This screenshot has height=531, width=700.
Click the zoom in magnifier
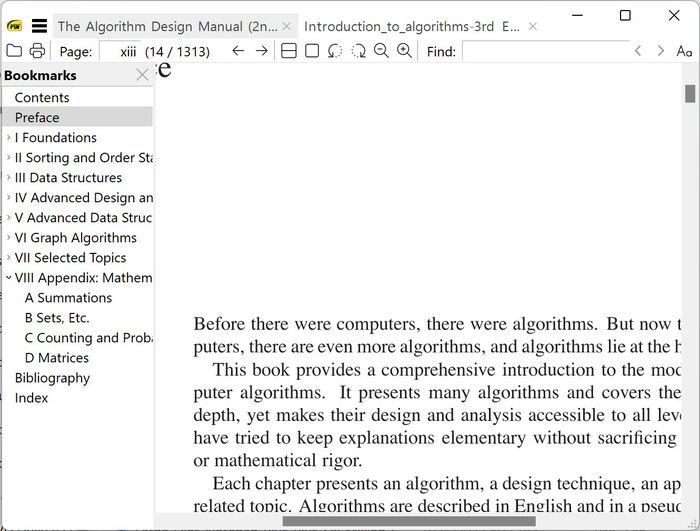click(404, 51)
